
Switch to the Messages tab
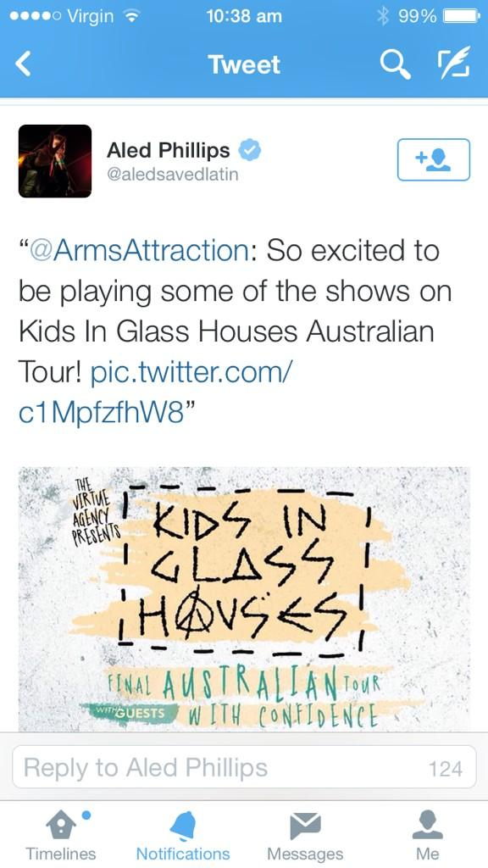pos(305,835)
